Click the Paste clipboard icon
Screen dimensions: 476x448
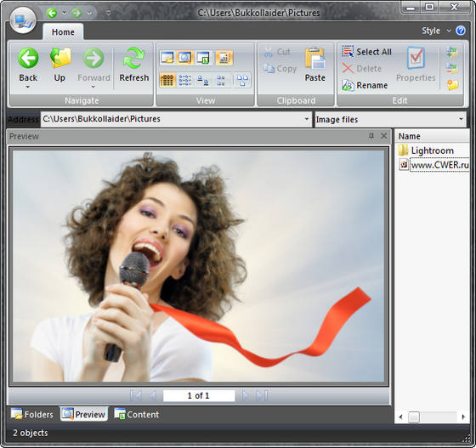314,65
